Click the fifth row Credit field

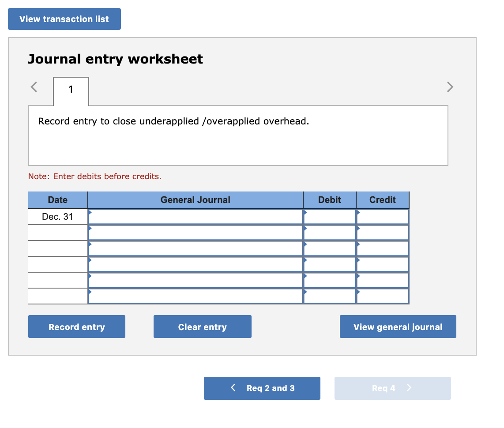tap(383, 280)
